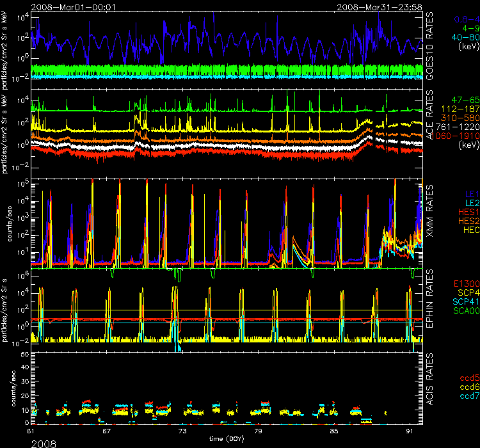
Task: Click the day 73 tick on time axis
Action: coord(183,432)
